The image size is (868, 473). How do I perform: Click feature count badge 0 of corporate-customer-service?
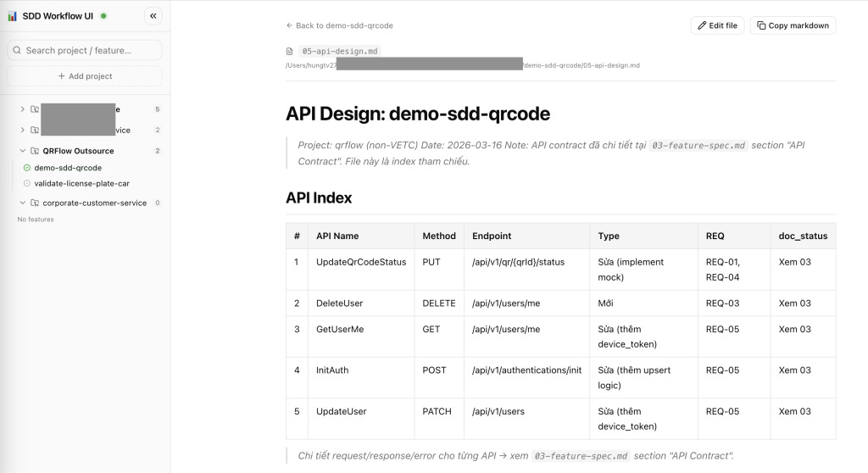point(157,203)
